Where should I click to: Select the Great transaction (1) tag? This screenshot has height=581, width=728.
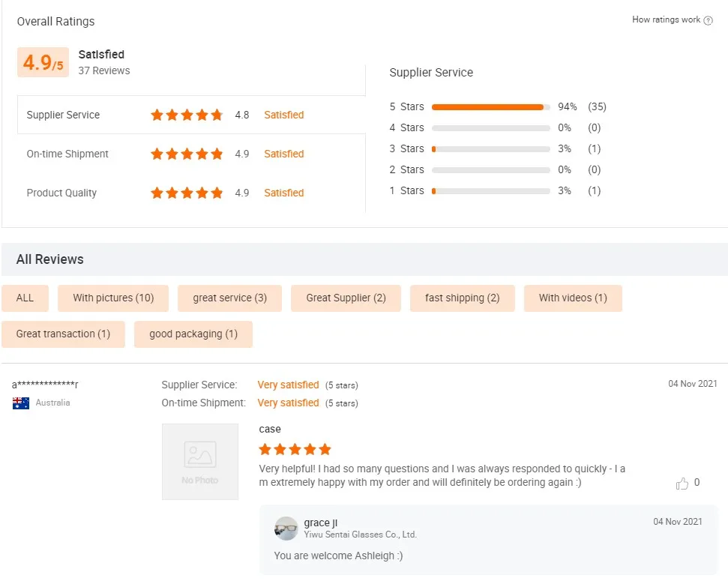tap(63, 334)
